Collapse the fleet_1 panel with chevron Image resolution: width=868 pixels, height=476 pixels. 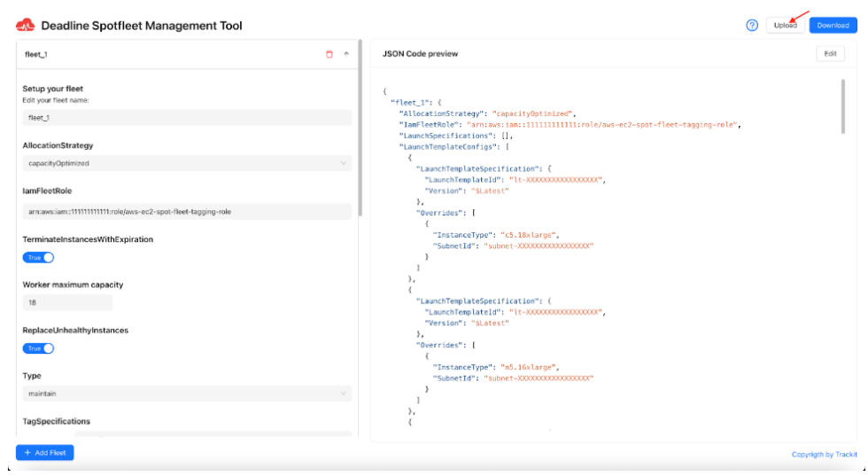pos(346,54)
